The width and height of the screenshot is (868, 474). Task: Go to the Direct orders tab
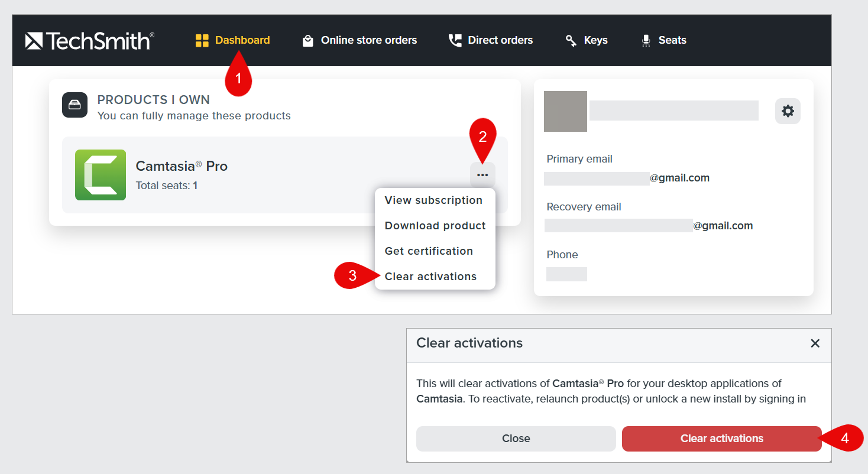(500, 41)
